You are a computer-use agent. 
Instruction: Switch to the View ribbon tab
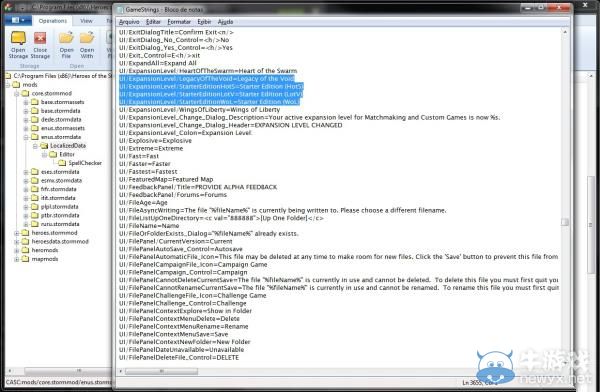[x=86, y=21]
